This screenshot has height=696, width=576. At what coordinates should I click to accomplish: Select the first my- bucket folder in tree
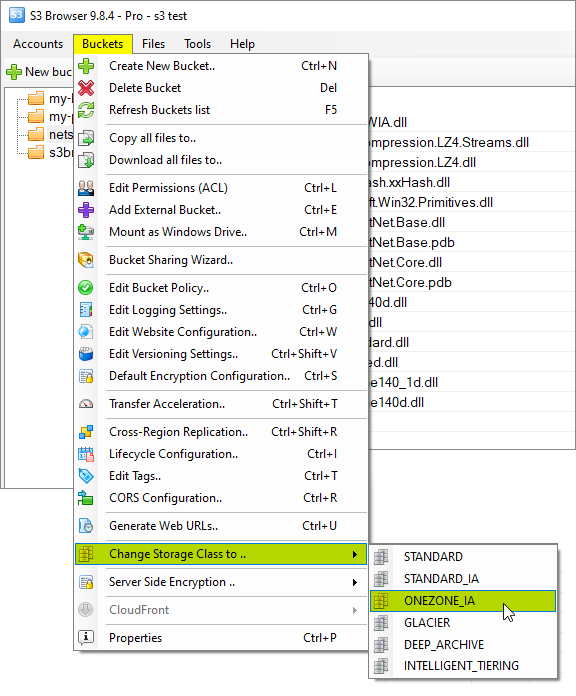click(49, 98)
